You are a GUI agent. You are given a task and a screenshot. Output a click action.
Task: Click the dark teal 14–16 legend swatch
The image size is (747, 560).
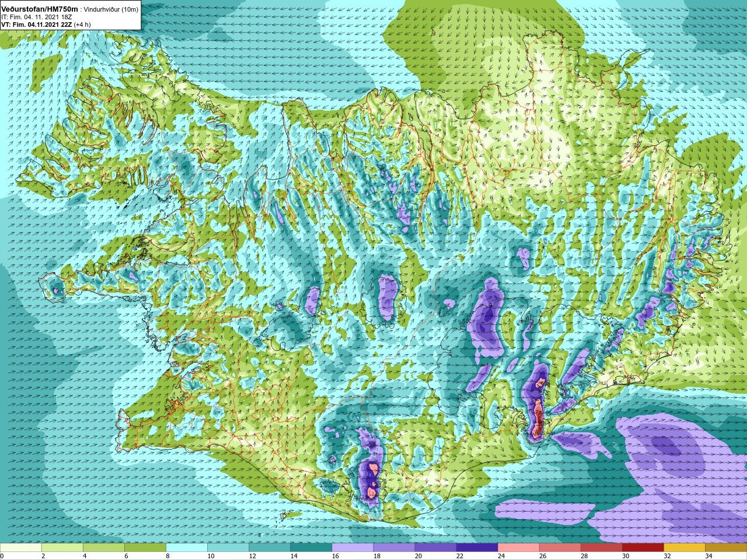point(311,548)
